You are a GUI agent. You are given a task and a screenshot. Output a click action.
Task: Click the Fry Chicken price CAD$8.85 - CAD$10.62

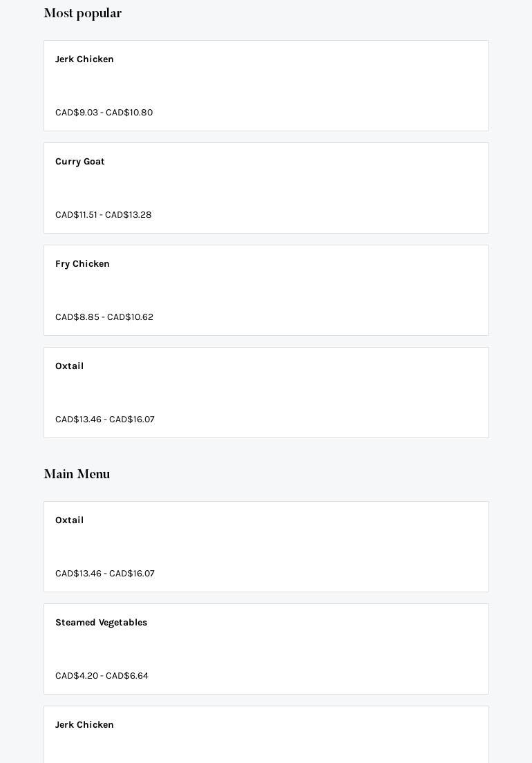[104, 317]
